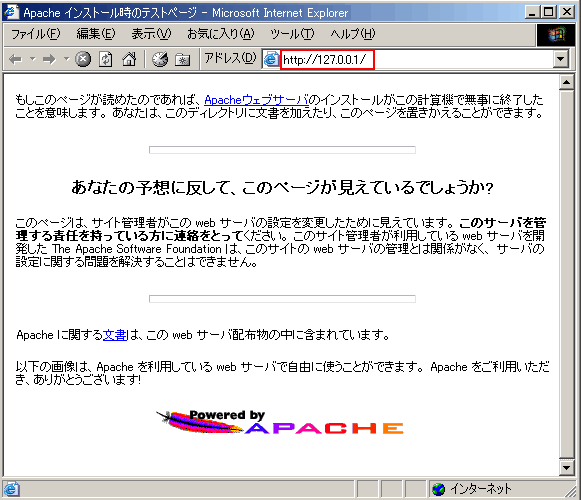Image resolution: width=581 pixels, height=500 pixels.
Task: Expand the address bar dropdown list
Action: point(561,59)
